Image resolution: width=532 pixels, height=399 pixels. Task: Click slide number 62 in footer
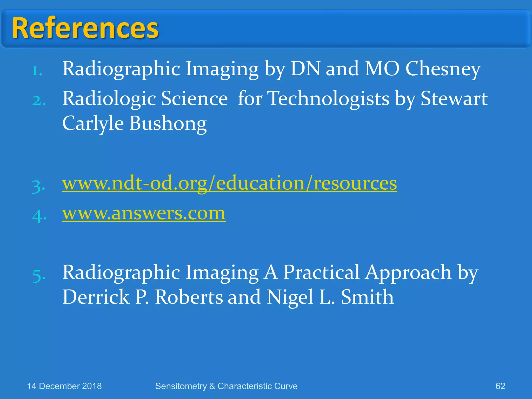(x=500, y=386)
